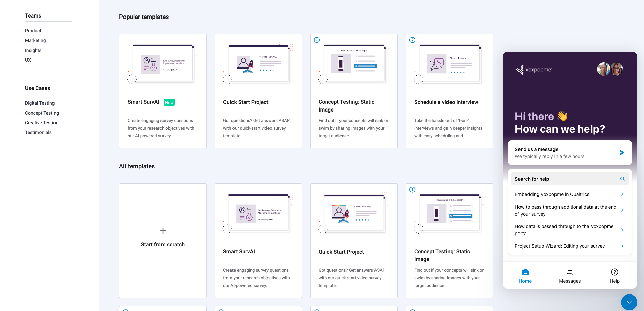The image size is (644, 311).
Task: Select Creative Testing use case
Action: coord(42,123)
